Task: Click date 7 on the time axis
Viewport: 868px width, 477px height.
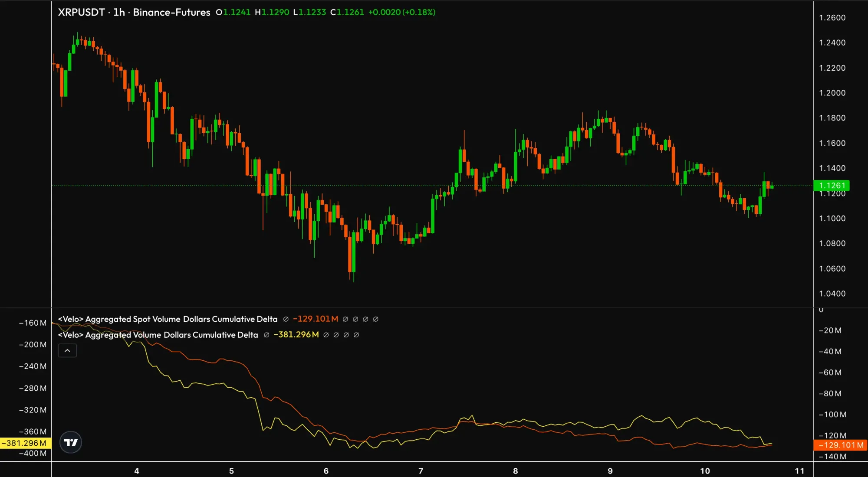Action: pos(421,471)
